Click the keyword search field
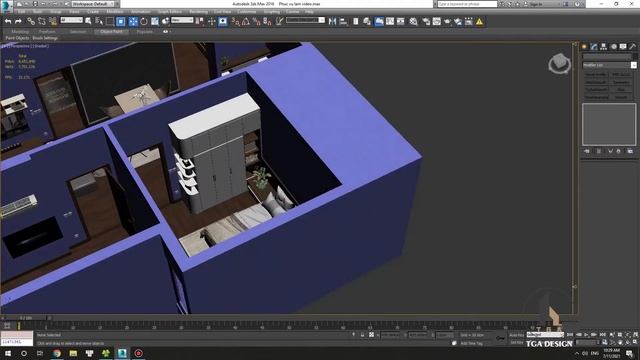 (x=467, y=4)
